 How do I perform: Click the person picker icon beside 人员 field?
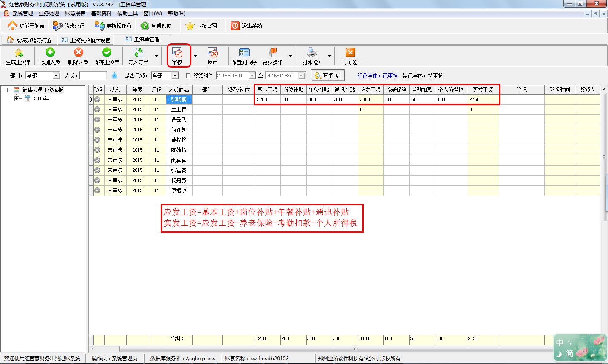[x=114, y=76]
